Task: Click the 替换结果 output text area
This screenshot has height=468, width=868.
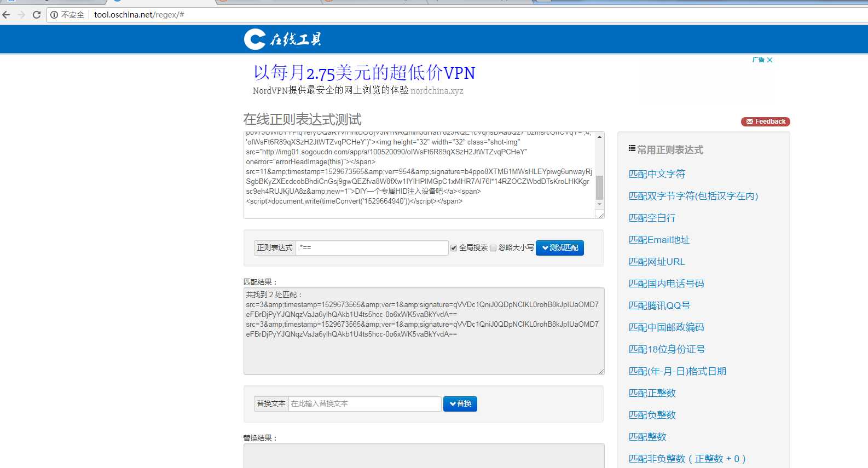Action: [424, 456]
